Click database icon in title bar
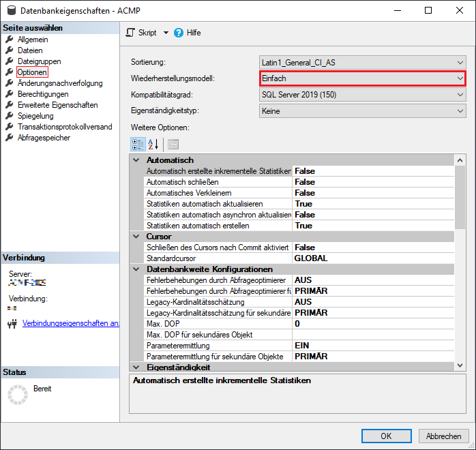The height and width of the screenshot is (450, 476). coord(11,10)
